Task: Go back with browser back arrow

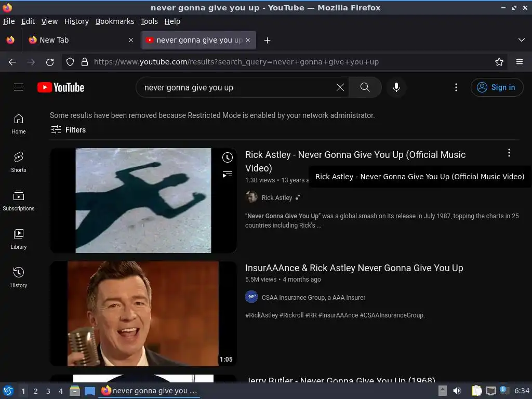Action: pos(12,62)
